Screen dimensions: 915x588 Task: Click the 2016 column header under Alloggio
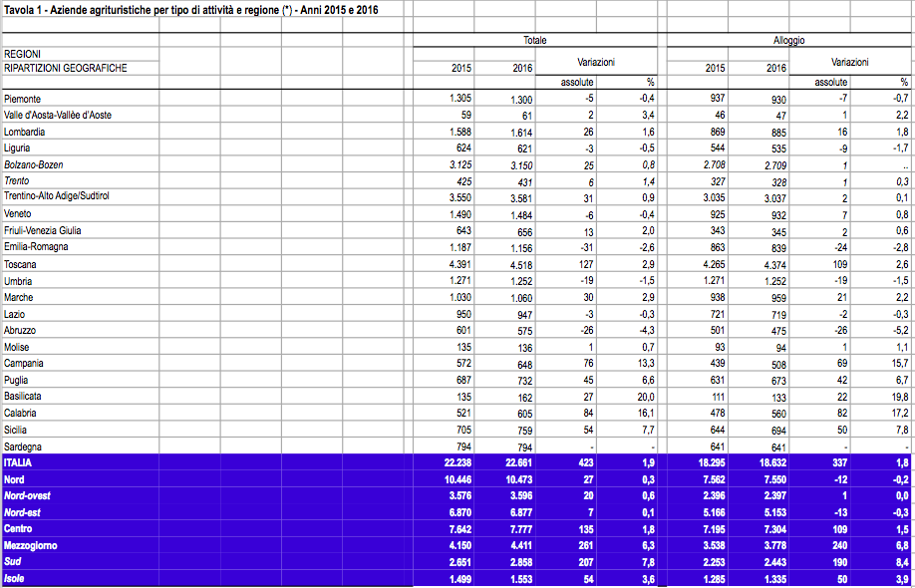tap(776, 68)
